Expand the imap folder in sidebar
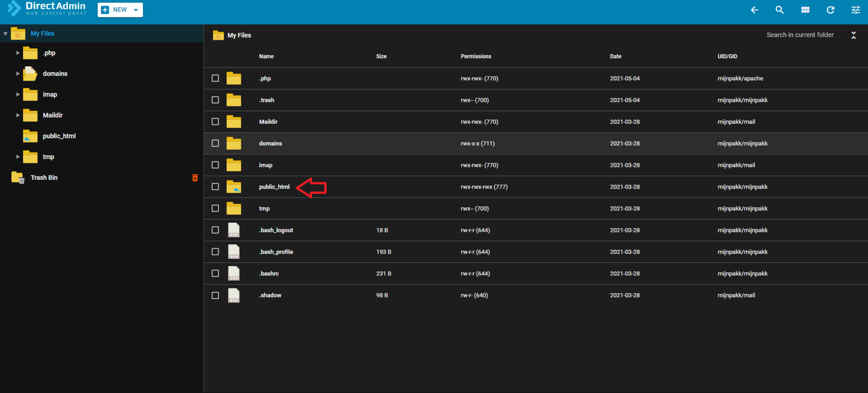 click(x=18, y=94)
